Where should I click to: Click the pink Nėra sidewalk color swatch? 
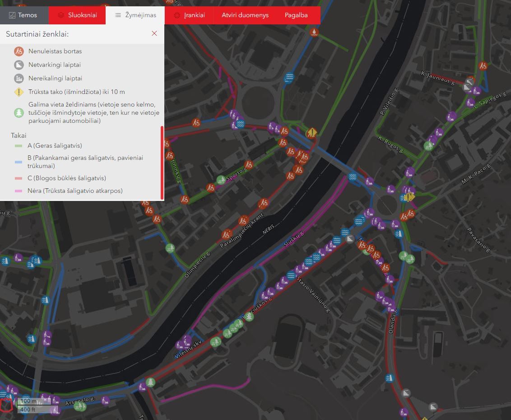coord(19,191)
